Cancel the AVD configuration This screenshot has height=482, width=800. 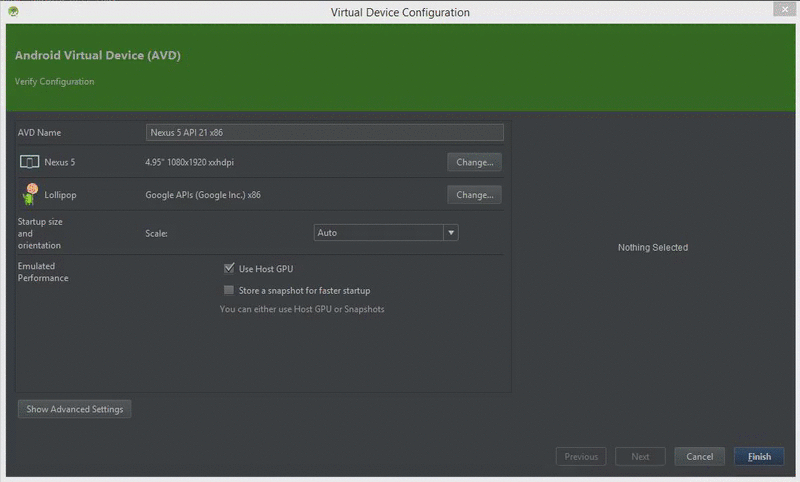pos(699,456)
